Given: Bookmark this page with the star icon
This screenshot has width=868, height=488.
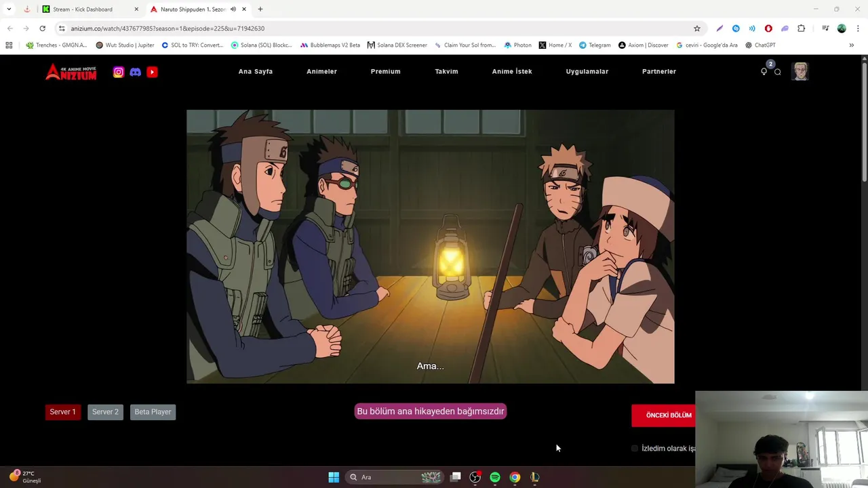Looking at the screenshot, I should coord(696,28).
